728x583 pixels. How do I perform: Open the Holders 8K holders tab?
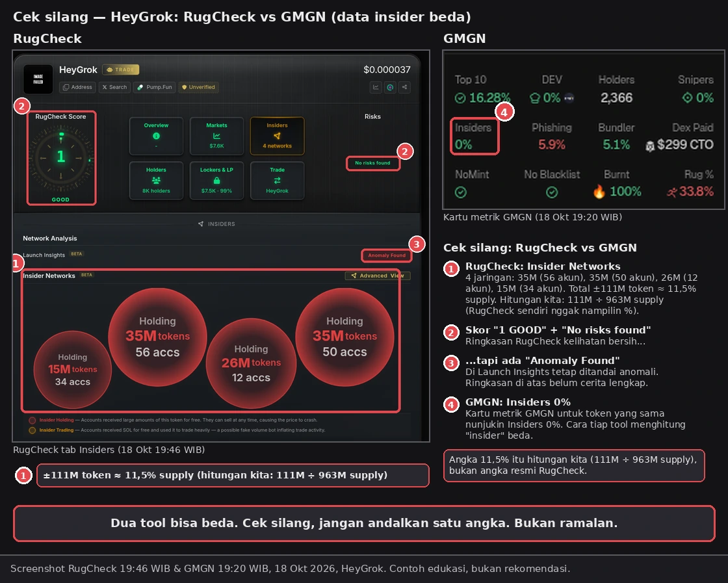pyautogui.click(x=156, y=180)
